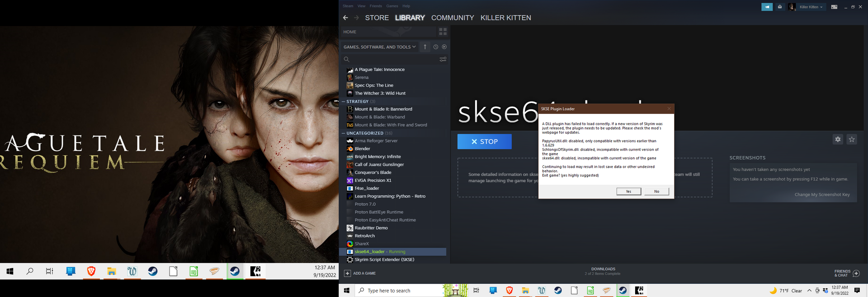Click the ShareX icon in library list
Screen dimensions: 868x297
click(349, 244)
